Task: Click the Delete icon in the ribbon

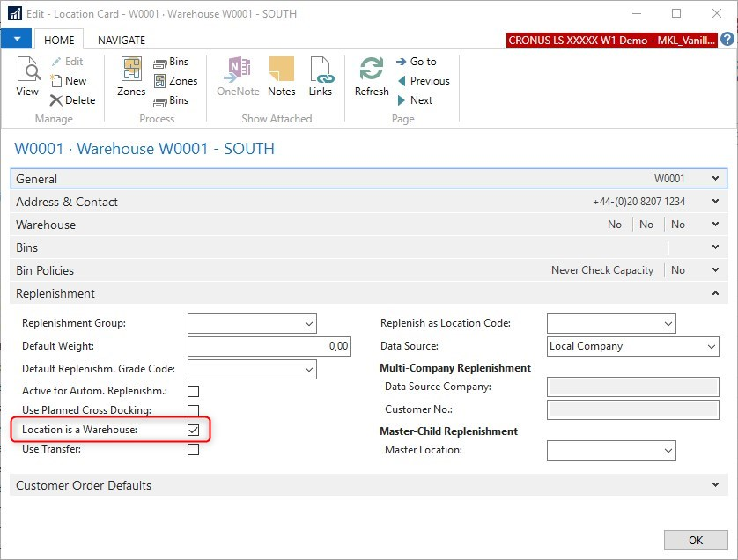Action: pyautogui.click(x=71, y=100)
